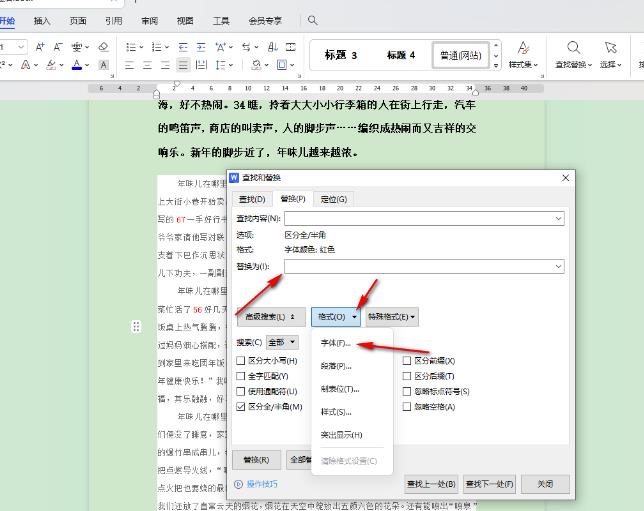Click the align right icon
Image resolution: width=644 pixels, height=511 pixels.
[x=165, y=65]
